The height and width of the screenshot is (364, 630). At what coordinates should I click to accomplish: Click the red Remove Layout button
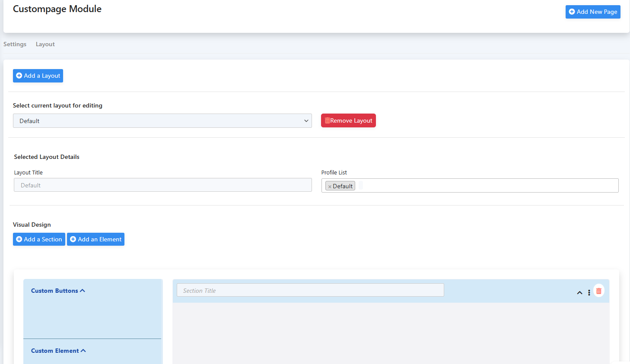(348, 121)
